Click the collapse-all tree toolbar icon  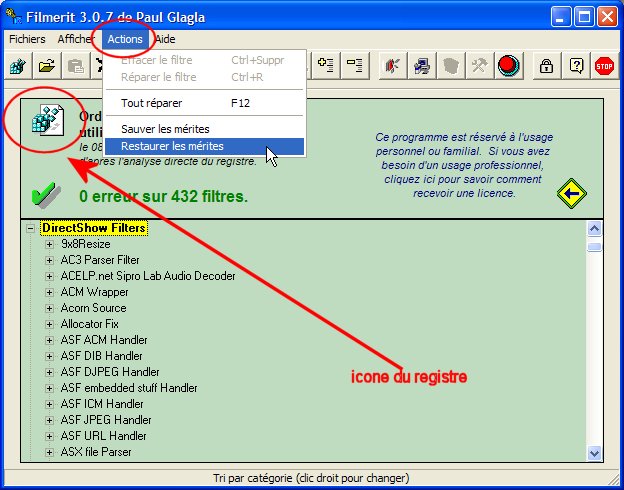pos(355,65)
